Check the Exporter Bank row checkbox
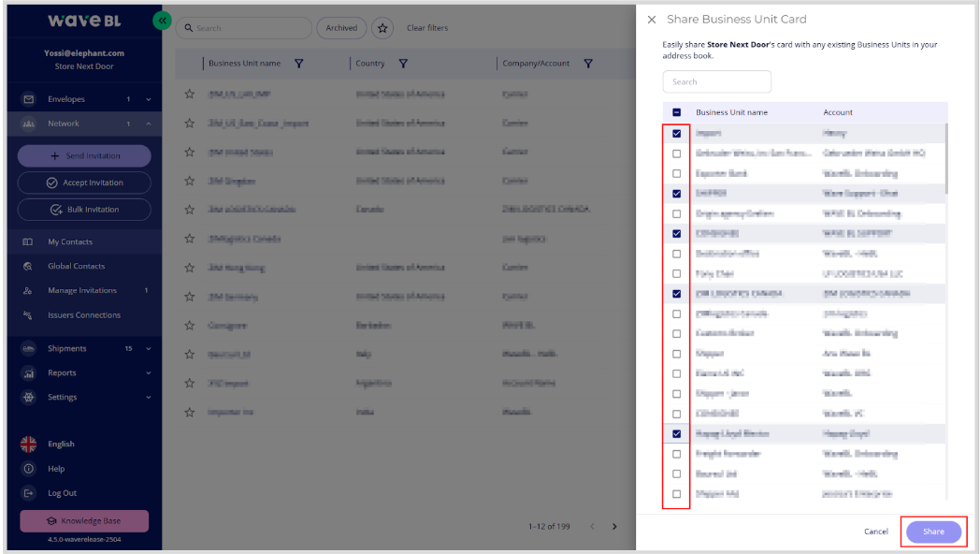This screenshot has width=980, height=554. pyautogui.click(x=676, y=174)
